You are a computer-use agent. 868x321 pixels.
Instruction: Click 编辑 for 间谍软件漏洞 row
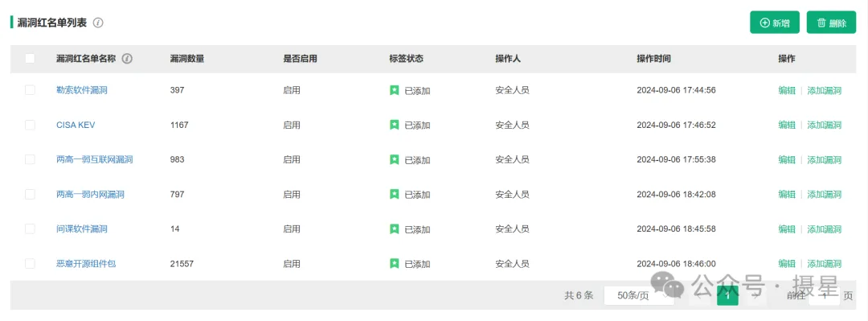787,229
